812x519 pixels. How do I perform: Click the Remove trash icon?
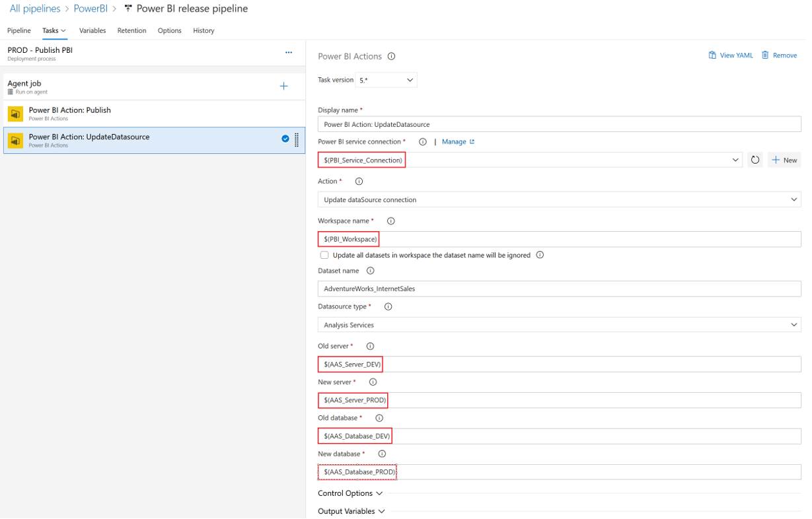765,55
